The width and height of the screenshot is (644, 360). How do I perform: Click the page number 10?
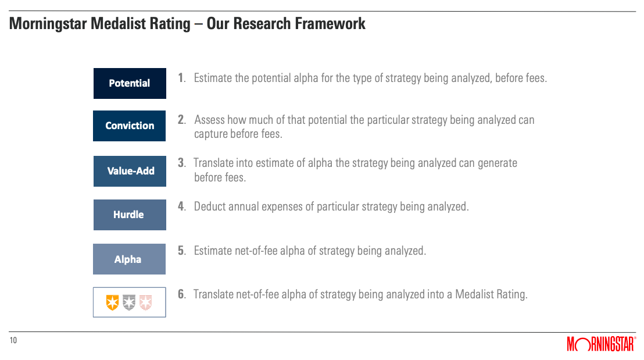(13, 340)
